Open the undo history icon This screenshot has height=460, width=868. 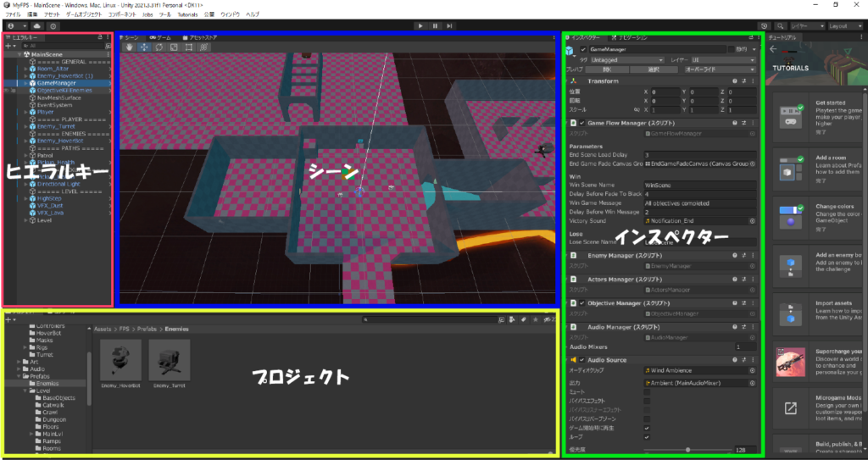coord(765,26)
